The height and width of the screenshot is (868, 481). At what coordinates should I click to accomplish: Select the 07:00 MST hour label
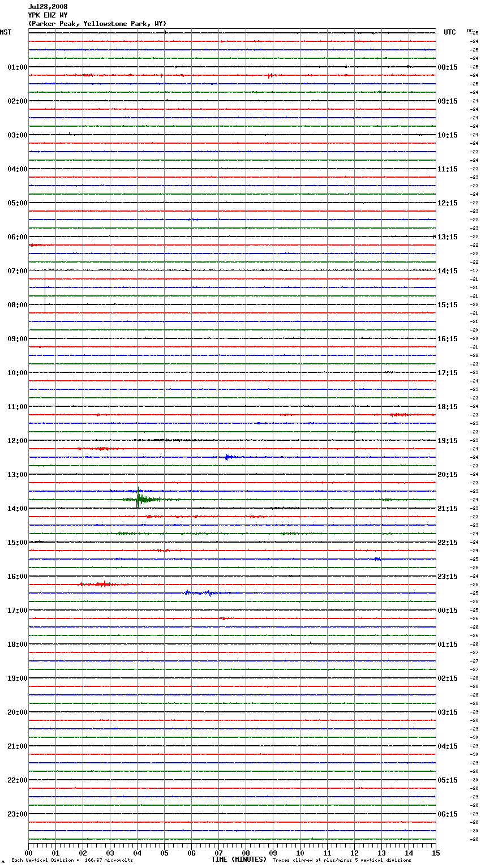(17, 271)
